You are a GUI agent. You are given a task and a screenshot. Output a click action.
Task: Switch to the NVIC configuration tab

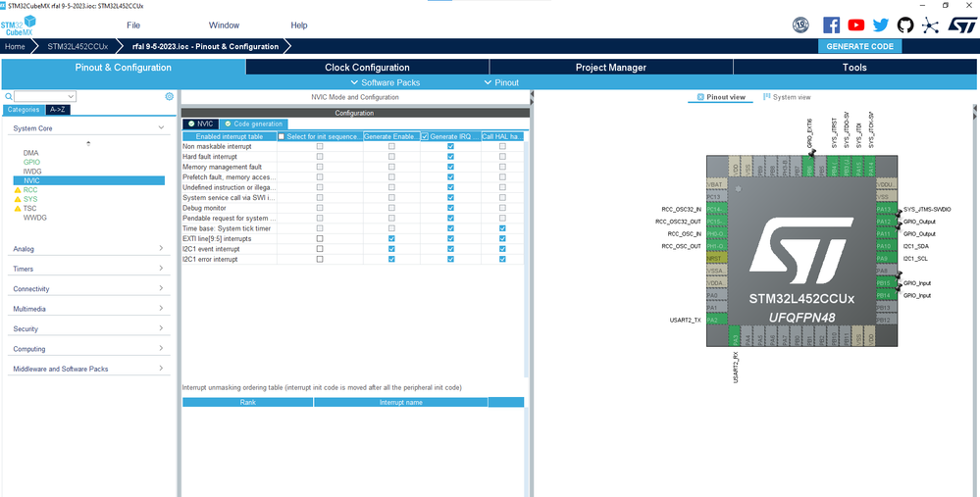point(200,124)
